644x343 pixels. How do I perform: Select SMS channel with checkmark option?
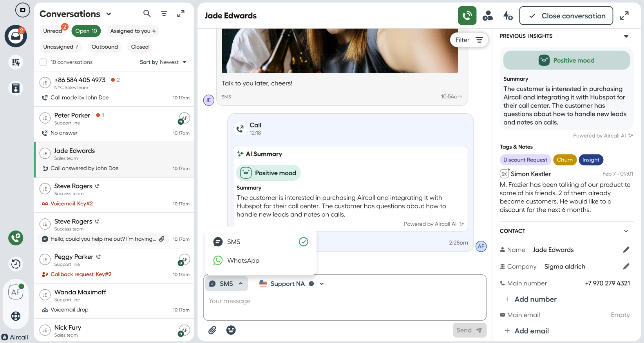tap(260, 242)
